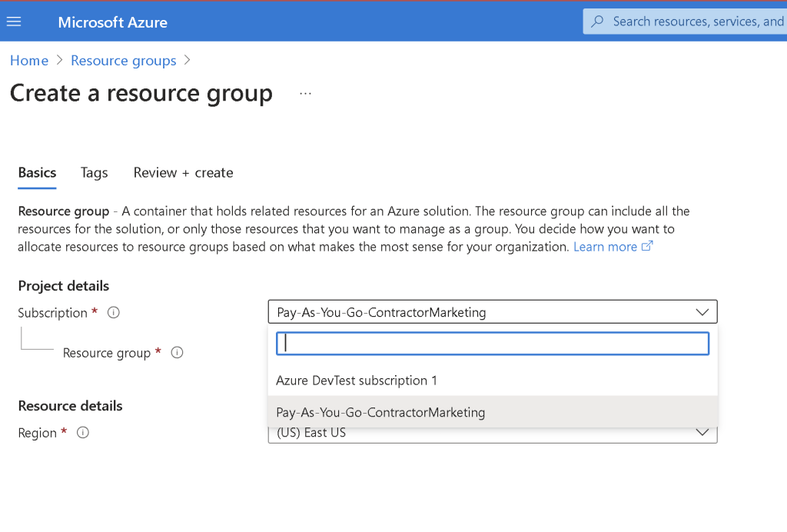The image size is (787, 532).
Task: Click the Resource group info icon
Action: pyautogui.click(x=177, y=352)
